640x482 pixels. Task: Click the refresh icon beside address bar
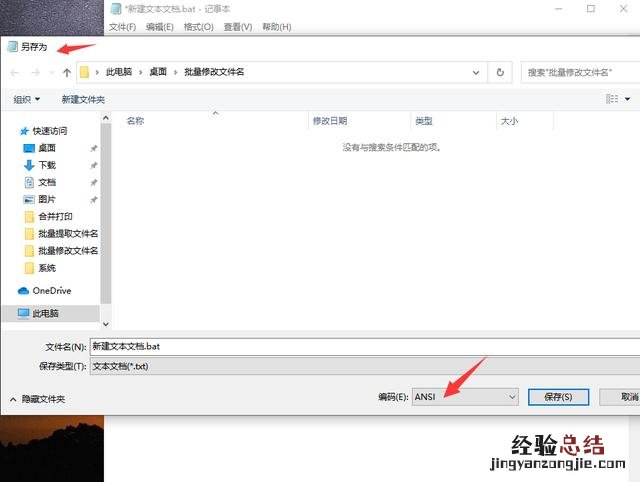[500, 72]
